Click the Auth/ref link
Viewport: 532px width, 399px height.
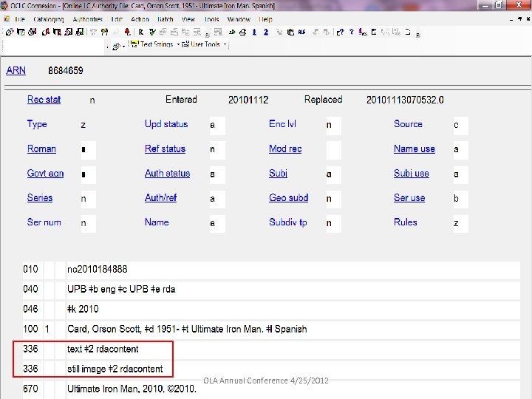(160, 198)
